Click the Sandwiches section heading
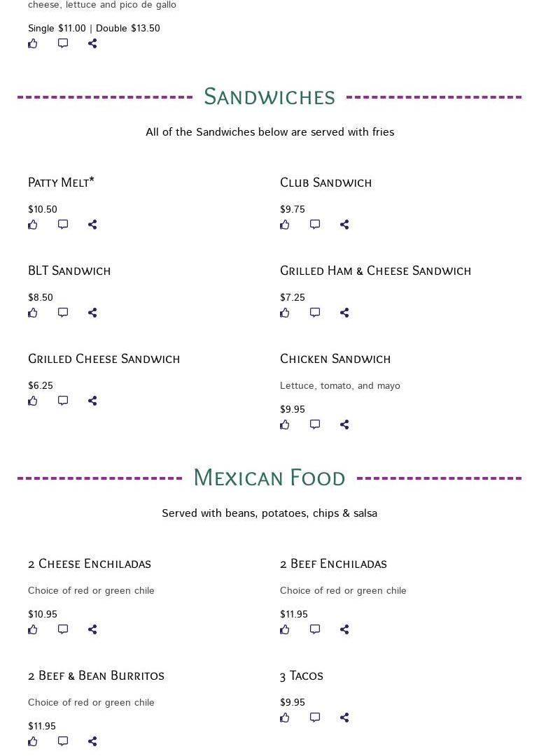 click(269, 97)
